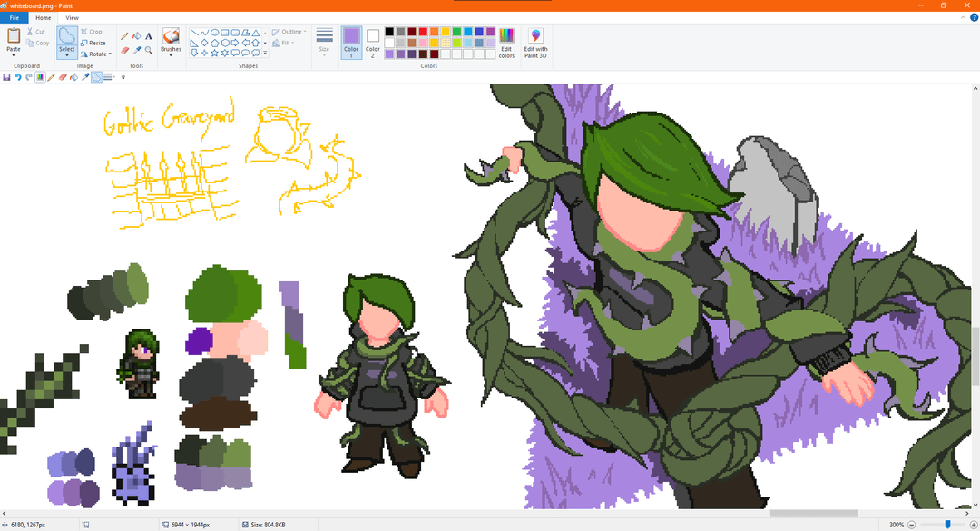Click the zoom slider in status bar

[948, 525]
